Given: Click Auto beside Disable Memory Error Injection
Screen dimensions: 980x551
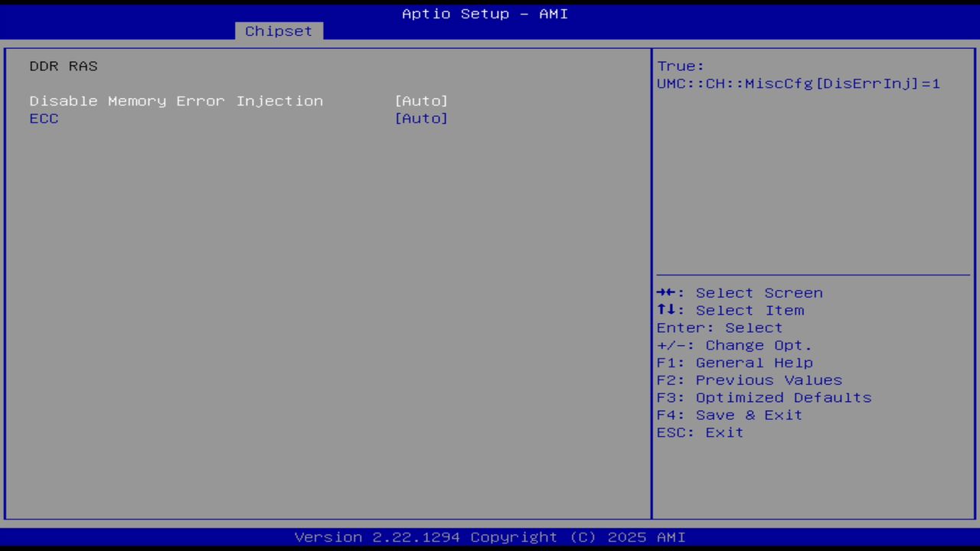Looking at the screenshot, I should pyautogui.click(x=421, y=100).
